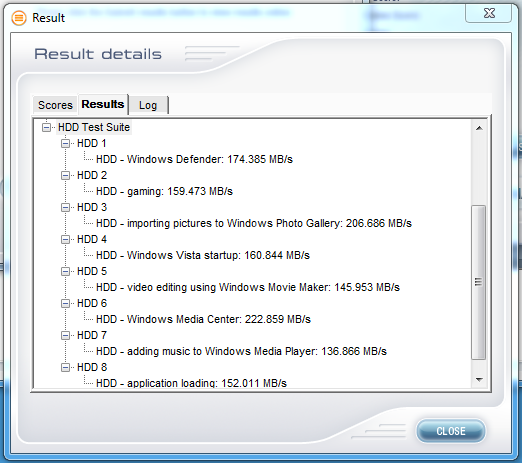This screenshot has width=522, height=463.
Task: Collapse the HDD 8 node
Action: [65, 367]
